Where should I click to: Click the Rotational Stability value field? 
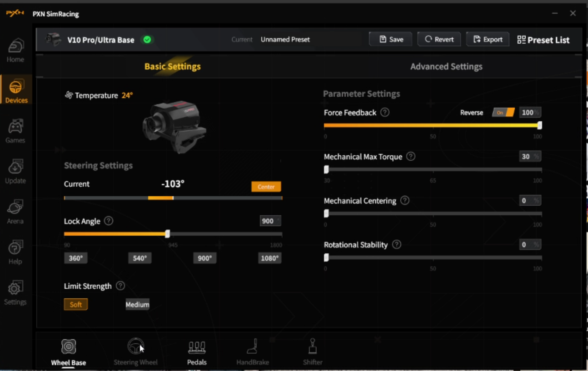pyautogui.click(x=530, y=244)
